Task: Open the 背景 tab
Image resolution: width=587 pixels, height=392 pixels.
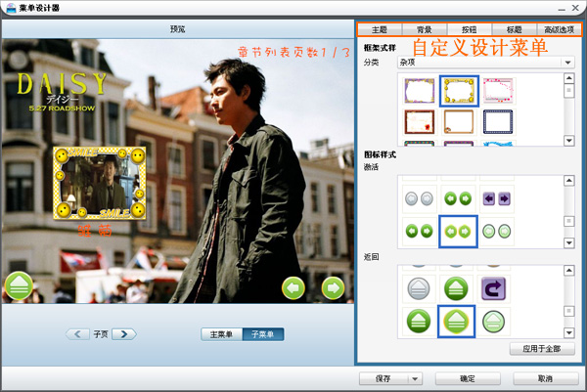Action: click(425, 29)
